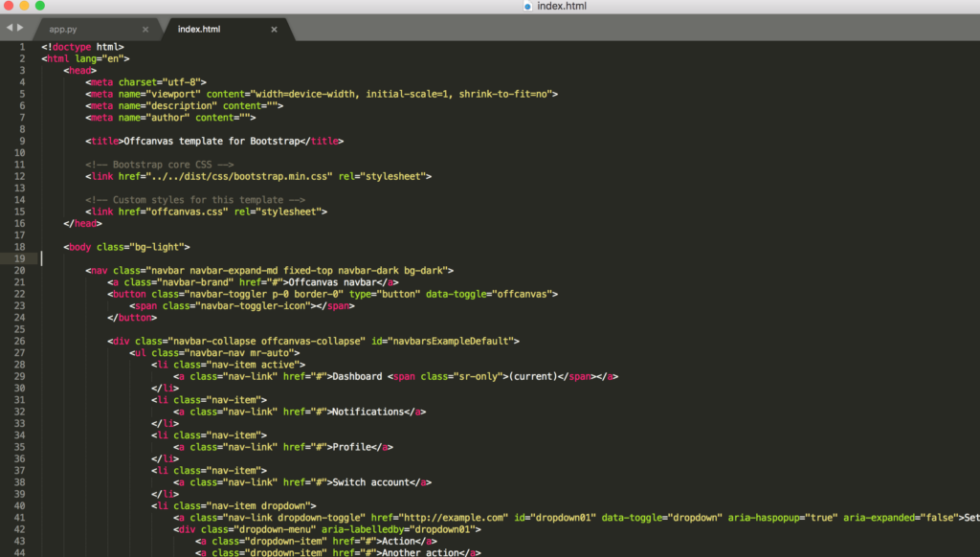Close the window with the red button
This screenshot has width=980, height=557.
(8, 6)
